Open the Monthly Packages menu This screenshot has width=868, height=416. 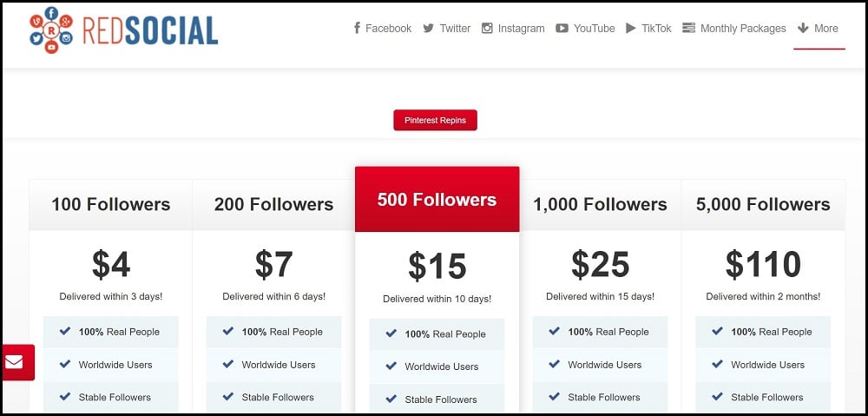742,29
